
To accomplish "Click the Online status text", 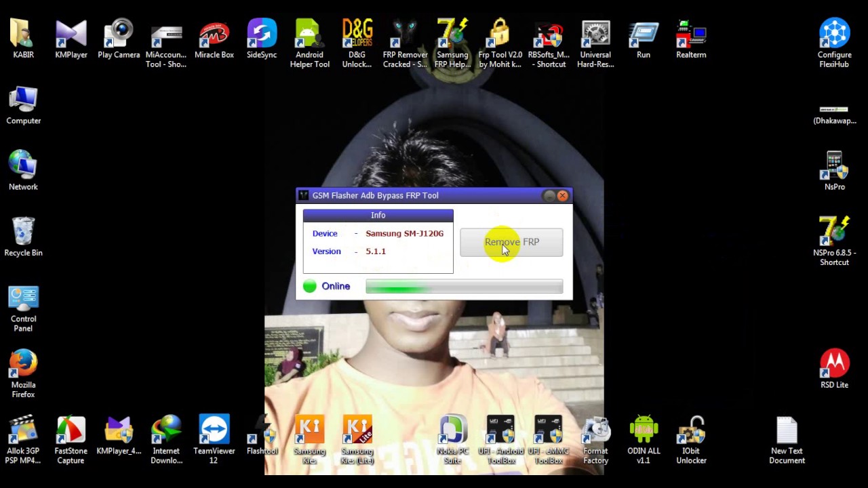I will 336,286.
